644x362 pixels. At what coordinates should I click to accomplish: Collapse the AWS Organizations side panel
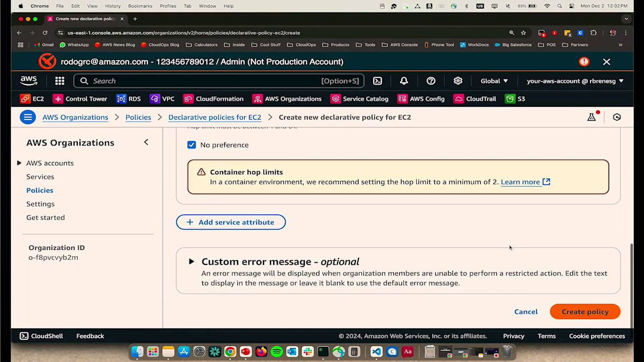coord(146,142)
